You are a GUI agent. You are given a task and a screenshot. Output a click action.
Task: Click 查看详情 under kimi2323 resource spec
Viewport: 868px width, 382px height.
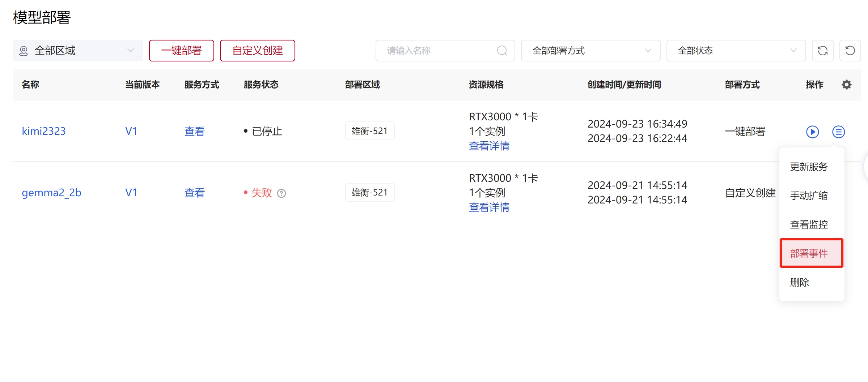coord(489,146)
